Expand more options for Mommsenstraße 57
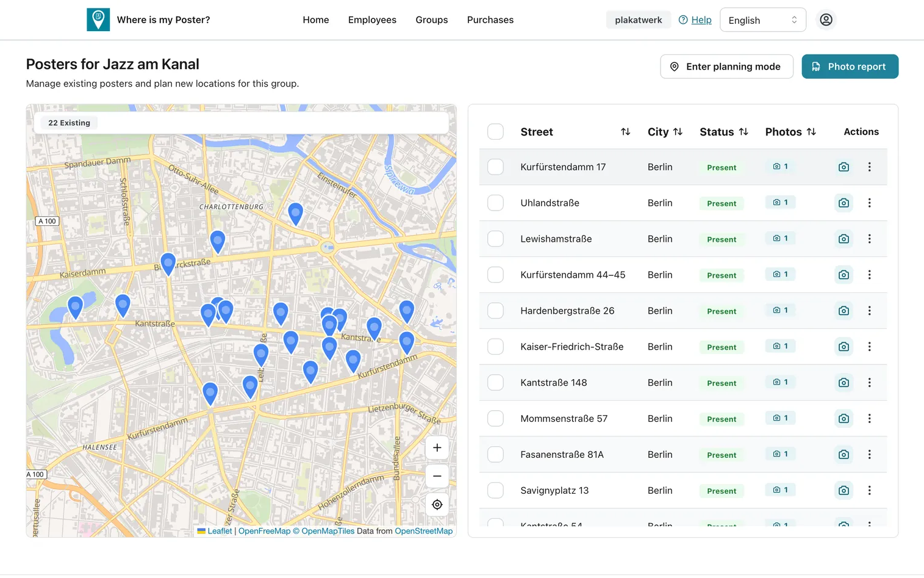This screenshot has width=924, height=578. pos(869,418)
